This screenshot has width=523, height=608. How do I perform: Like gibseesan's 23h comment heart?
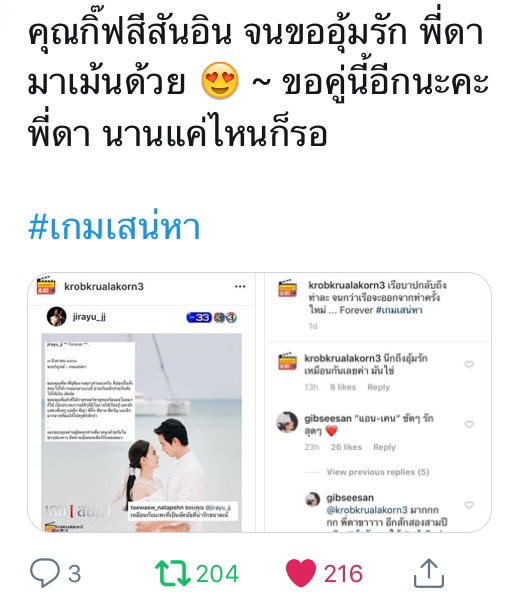point(469,424)
